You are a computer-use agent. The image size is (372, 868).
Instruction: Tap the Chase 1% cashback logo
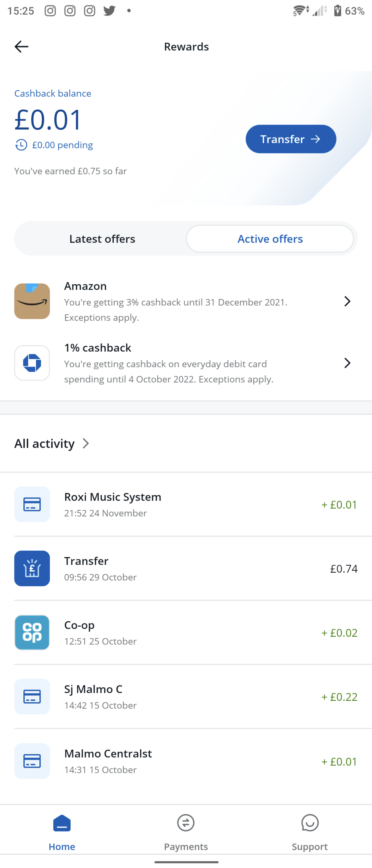[32, 363]
